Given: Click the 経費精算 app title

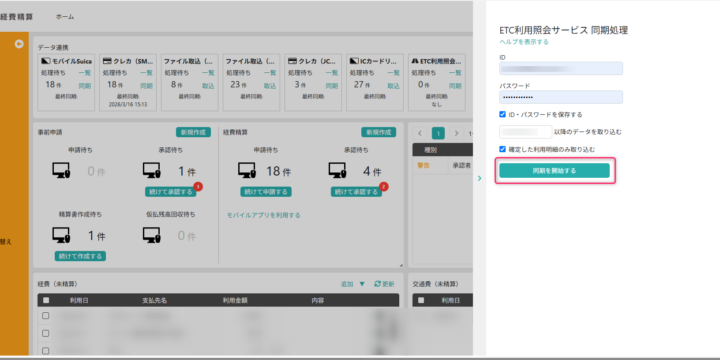Looking at the screenshot, I should 17,17.
